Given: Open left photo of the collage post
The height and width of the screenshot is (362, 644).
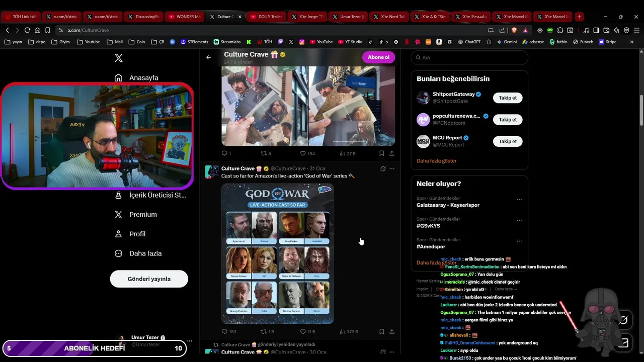Looking at the screenshot, I should 265,106.
